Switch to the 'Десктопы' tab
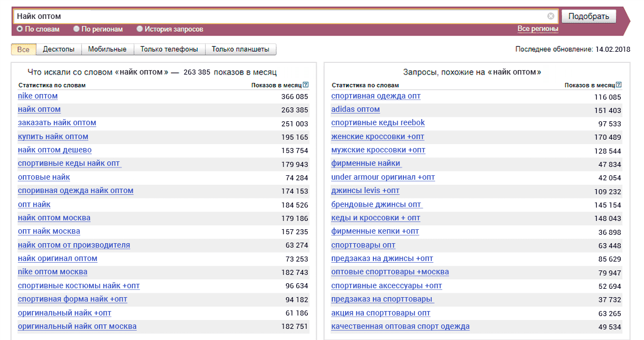The height and width of the screenshot is (340, 644). (59, 50)
